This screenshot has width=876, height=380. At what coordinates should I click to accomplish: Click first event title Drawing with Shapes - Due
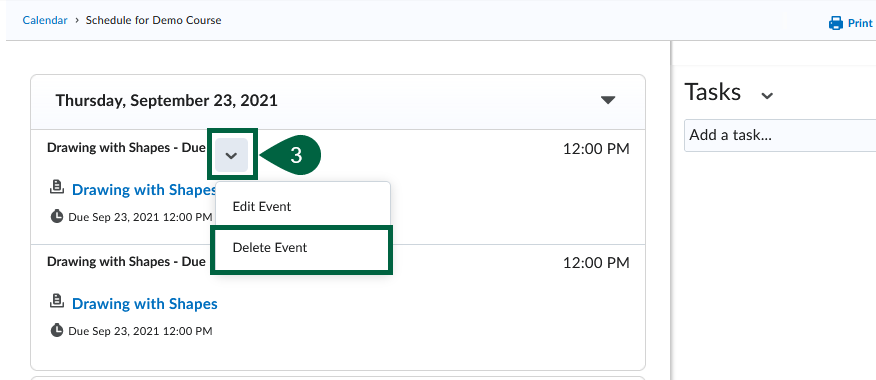point(126,148)
